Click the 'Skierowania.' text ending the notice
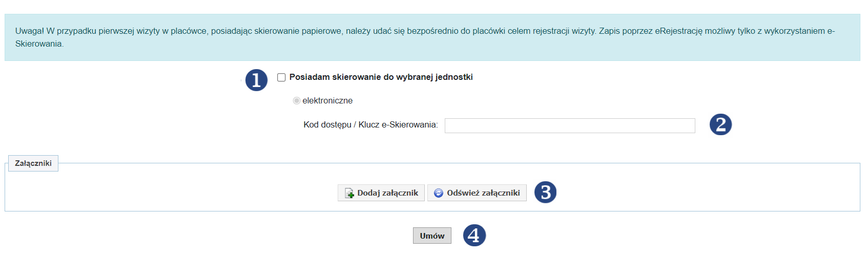Screen dimensions: 868x255 point(39,44)
